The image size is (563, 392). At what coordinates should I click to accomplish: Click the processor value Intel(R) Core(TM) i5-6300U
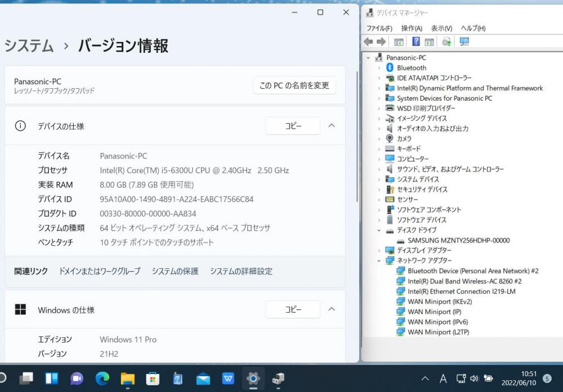(194, 170)
